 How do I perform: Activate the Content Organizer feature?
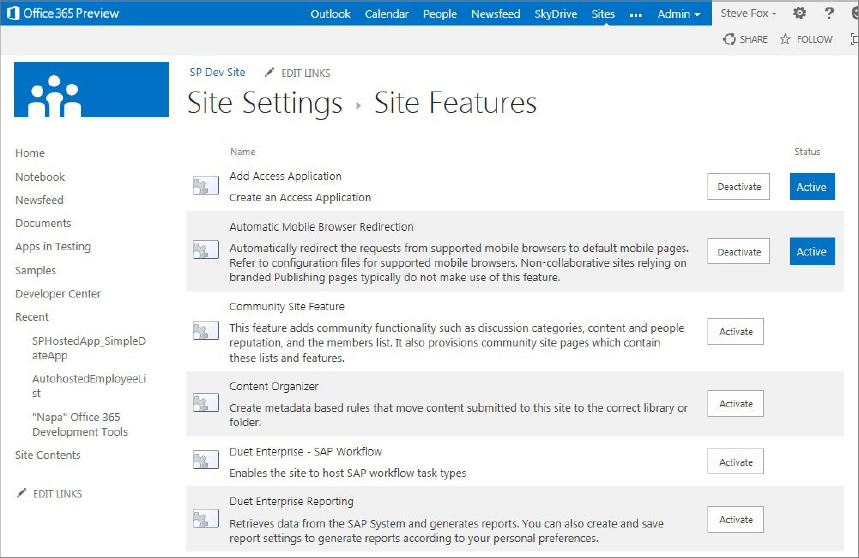735,404
